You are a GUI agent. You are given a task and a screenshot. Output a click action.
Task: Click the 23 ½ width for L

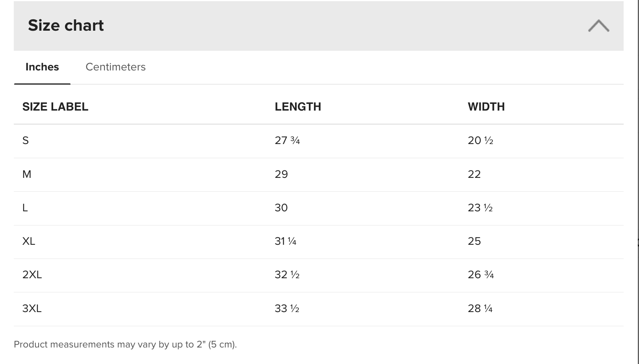480,208
